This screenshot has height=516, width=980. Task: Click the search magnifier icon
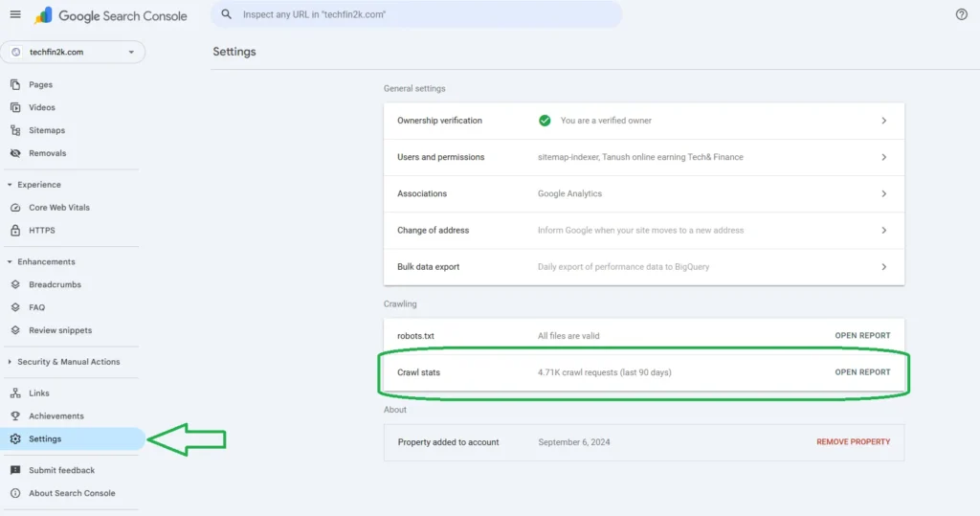click(226, 14)
